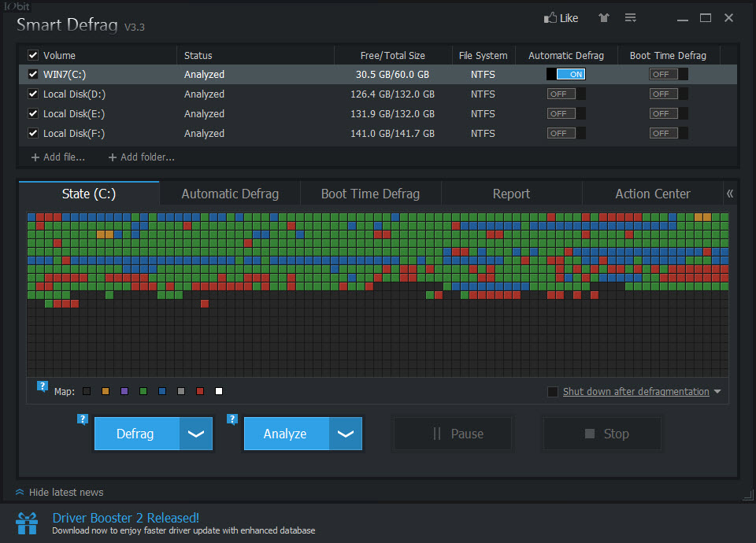The image size is (756, 543).
Task: Toggle the Volume select-all checkbox
Action: (x=33, y=55)
